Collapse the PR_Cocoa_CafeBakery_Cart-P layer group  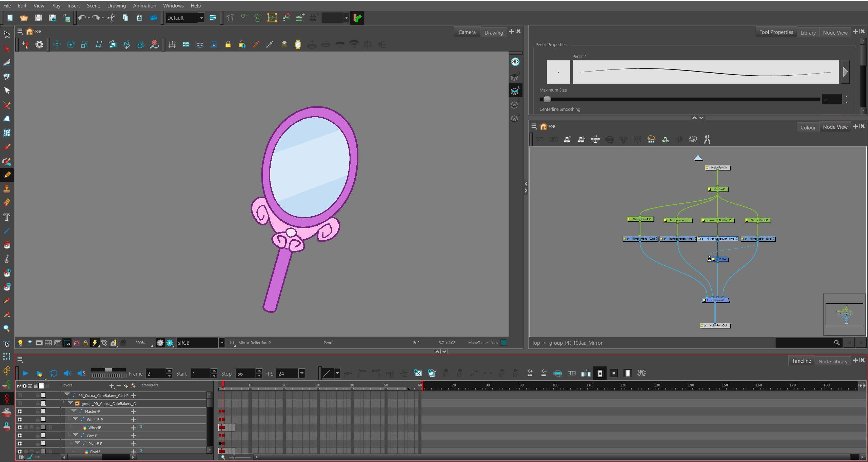coord(67,395)
